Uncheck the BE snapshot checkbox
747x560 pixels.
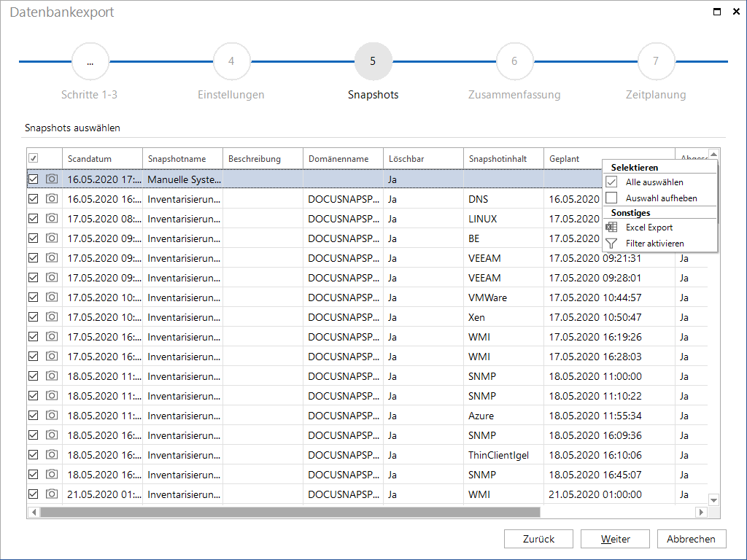[x=34, y=238]
